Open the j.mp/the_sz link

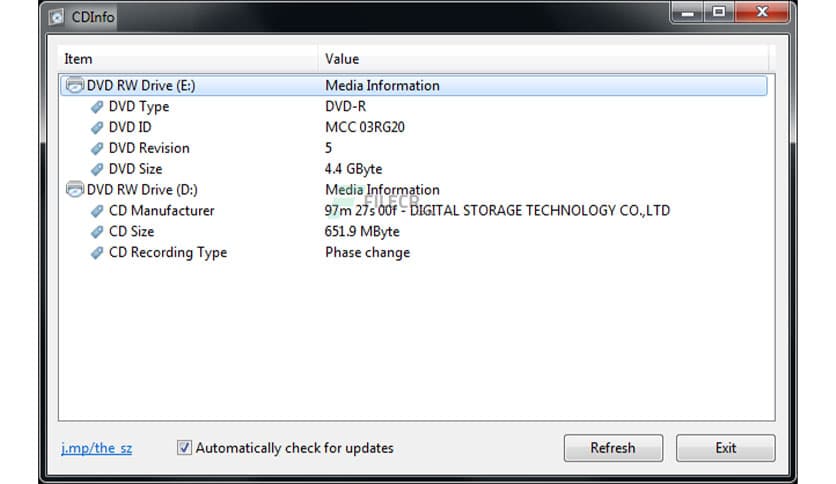point(97,448)
